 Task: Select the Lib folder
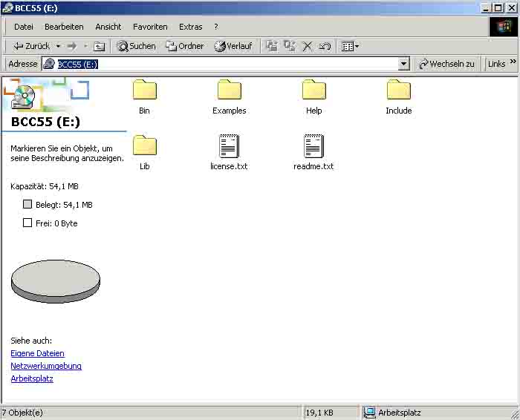pyautogui.click(x=144, y=146)
